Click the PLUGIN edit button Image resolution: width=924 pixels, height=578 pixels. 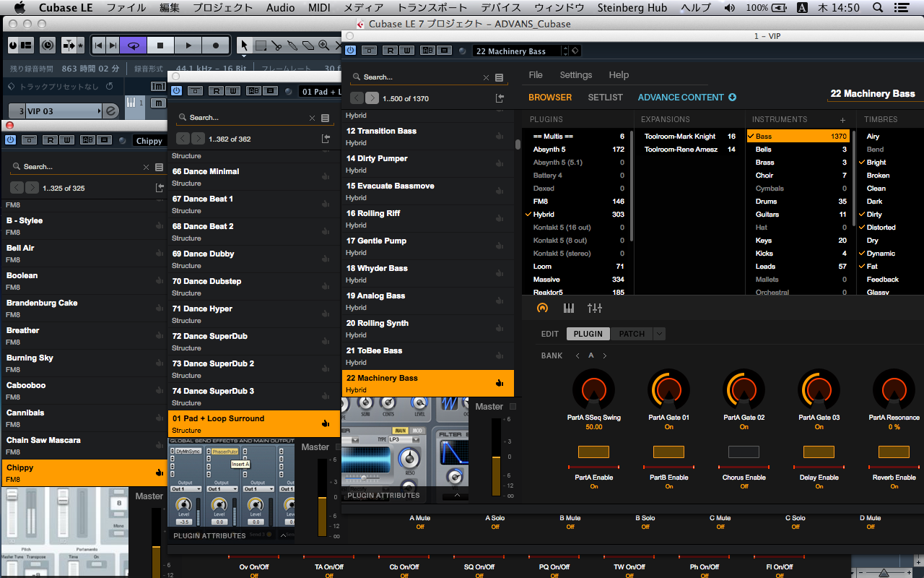tap(588, 334)
